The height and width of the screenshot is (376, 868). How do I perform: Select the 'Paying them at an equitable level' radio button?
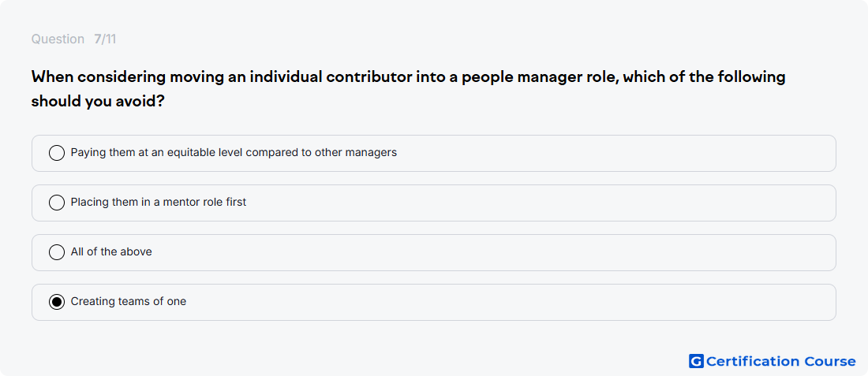pyautogui.click(x=57, y=153)
